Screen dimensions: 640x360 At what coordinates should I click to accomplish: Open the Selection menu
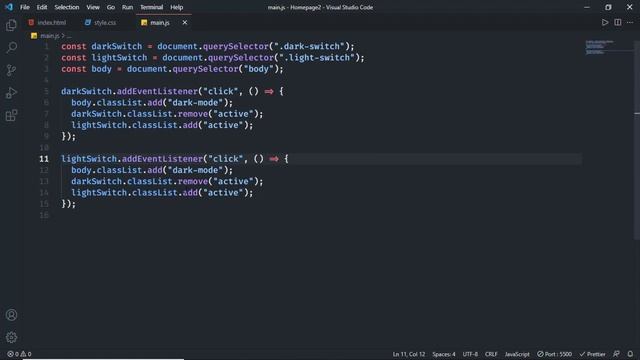pos(67,7)
